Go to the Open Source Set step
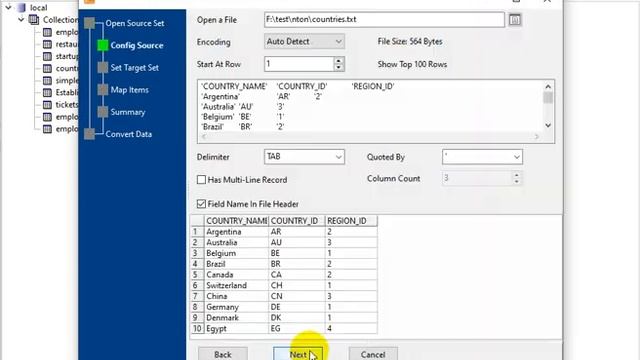Viewport: 640px width, 360px height. (135, 23)
